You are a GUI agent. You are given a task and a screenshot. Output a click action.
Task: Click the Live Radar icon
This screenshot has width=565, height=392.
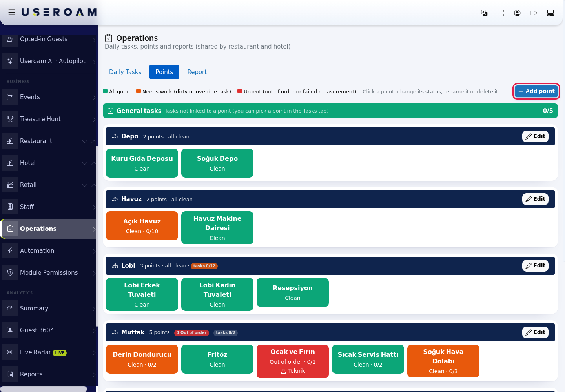coord(10,352)
